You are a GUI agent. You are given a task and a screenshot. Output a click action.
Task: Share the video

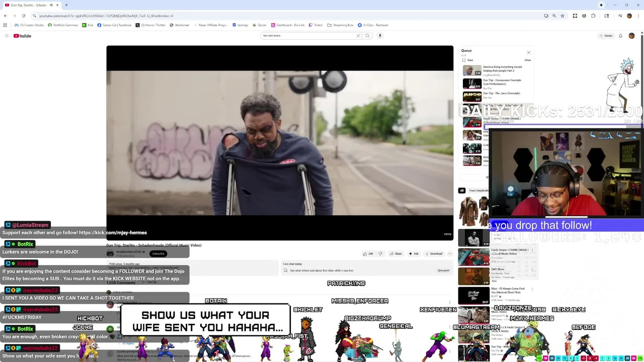coord(395,253)
